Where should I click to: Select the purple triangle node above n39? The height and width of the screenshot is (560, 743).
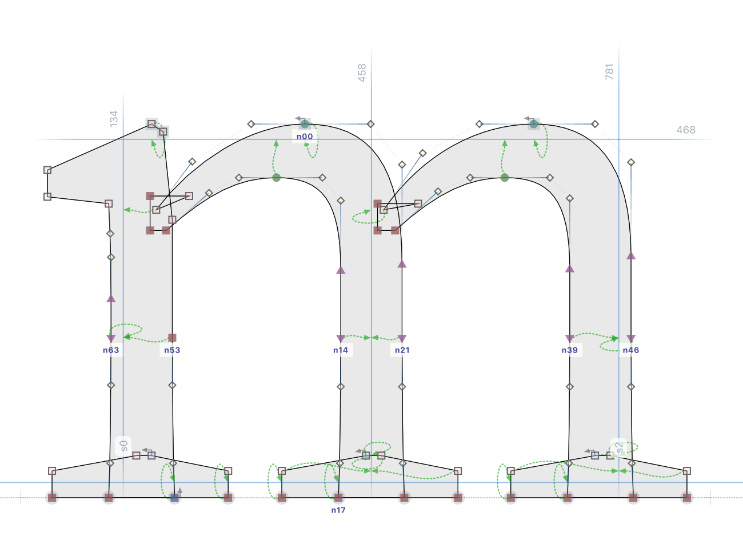(x=569, y=338)
